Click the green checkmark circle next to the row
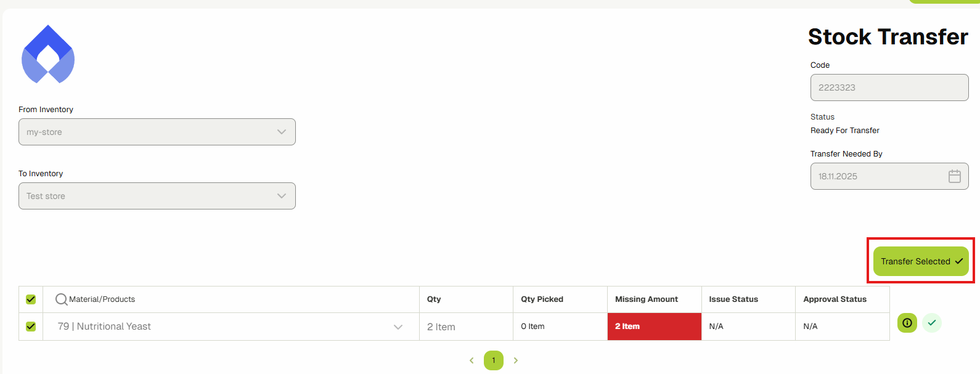Image resolution: width=980 pixels, height=374 pixels. [932, 322]
